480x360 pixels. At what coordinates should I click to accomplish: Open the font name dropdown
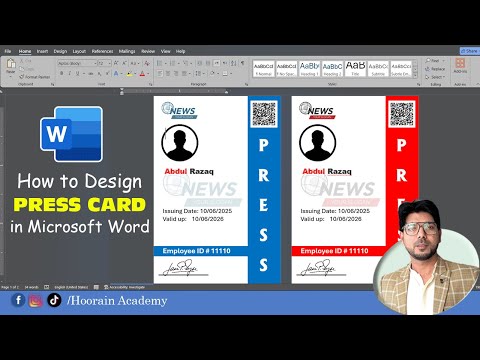click(95, 63)
